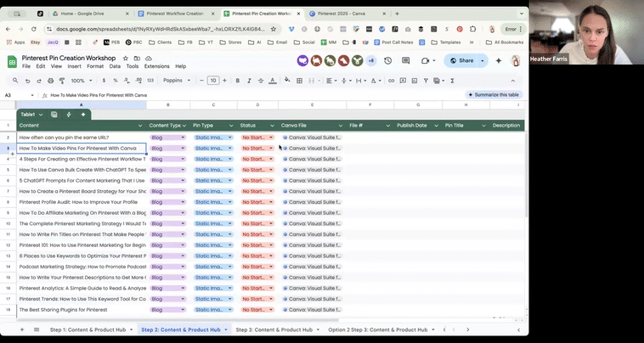Screen dimensions: 644x343
Task: Click the formula bar text
Action: (99, 95)
